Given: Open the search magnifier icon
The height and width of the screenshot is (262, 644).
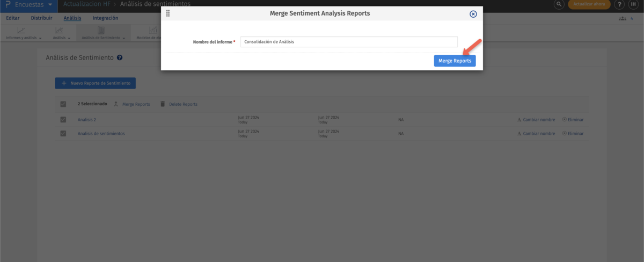Looking at the screenshot, I should [559, 4].
